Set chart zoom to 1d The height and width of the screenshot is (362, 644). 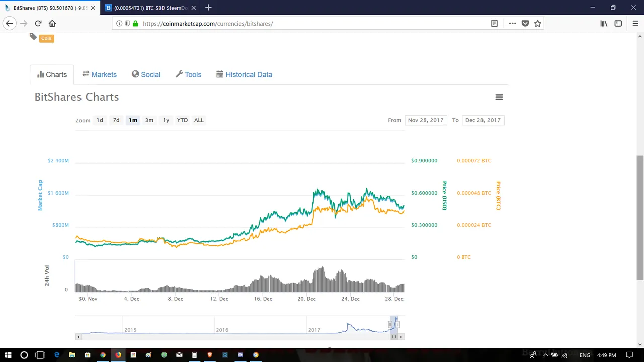point(100,120)
